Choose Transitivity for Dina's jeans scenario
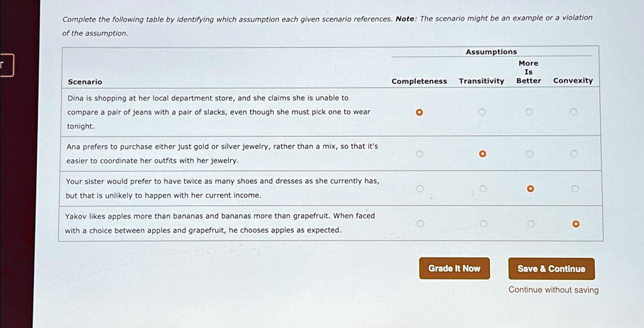 482,112
